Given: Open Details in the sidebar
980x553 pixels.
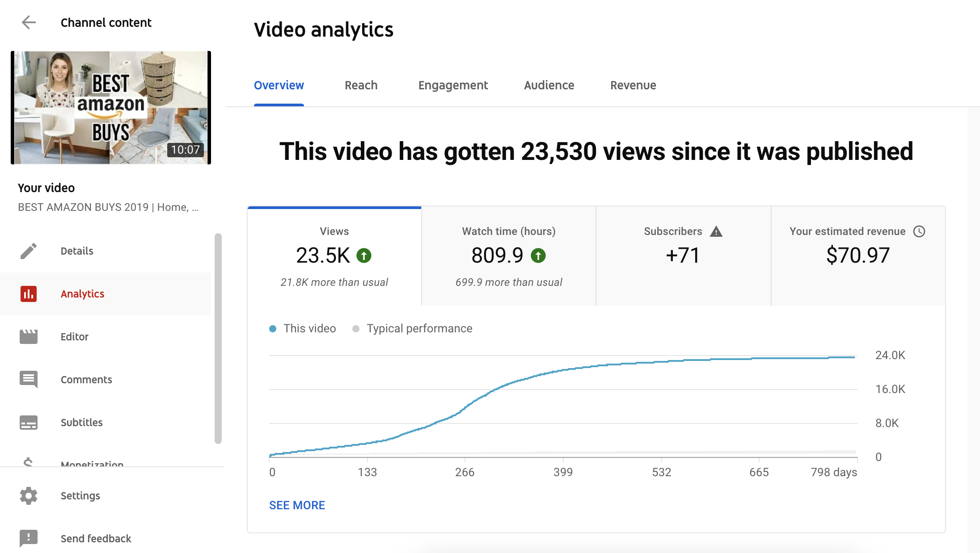Looking at the screenshot, I should 106,251.
